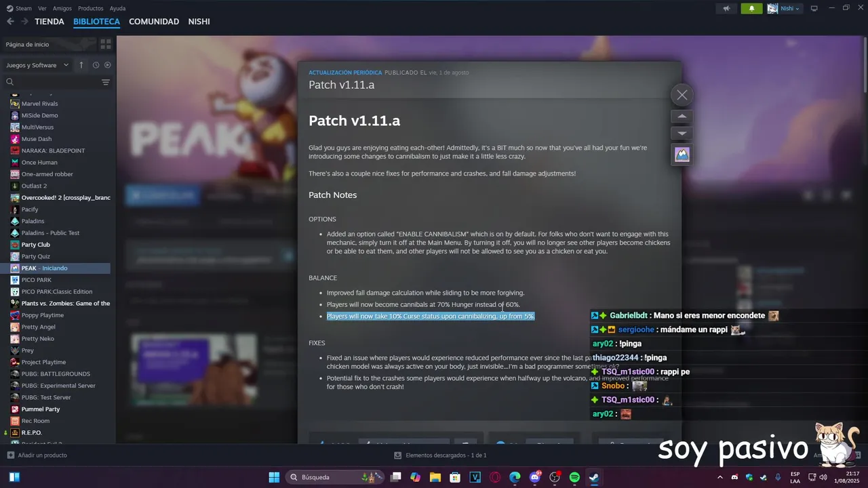Screen dimensions: 868x488
Task: Switch to the TIENDA tab
Action: (x=50, y=22)
